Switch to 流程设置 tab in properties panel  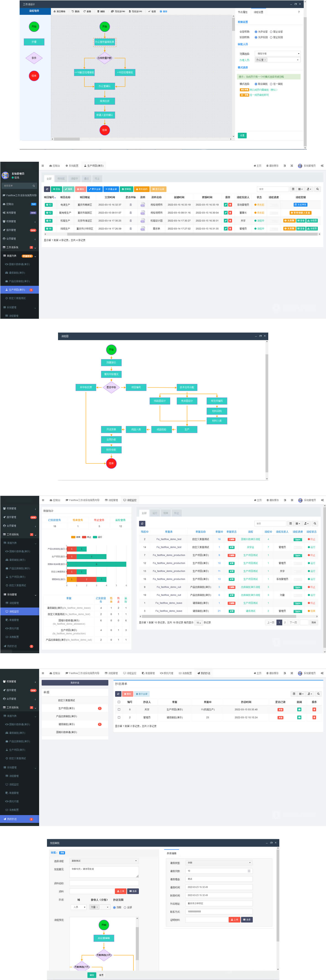coord(258,12)
